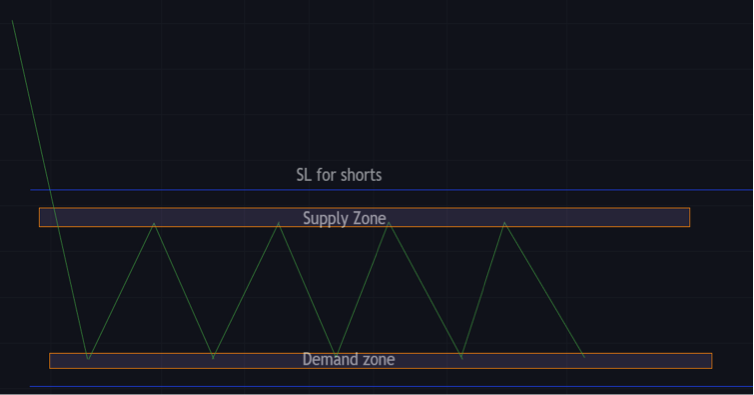Select the right edge of Supply Zone rectangle
This screenshot has width=754, height=395.
(690, 217)
